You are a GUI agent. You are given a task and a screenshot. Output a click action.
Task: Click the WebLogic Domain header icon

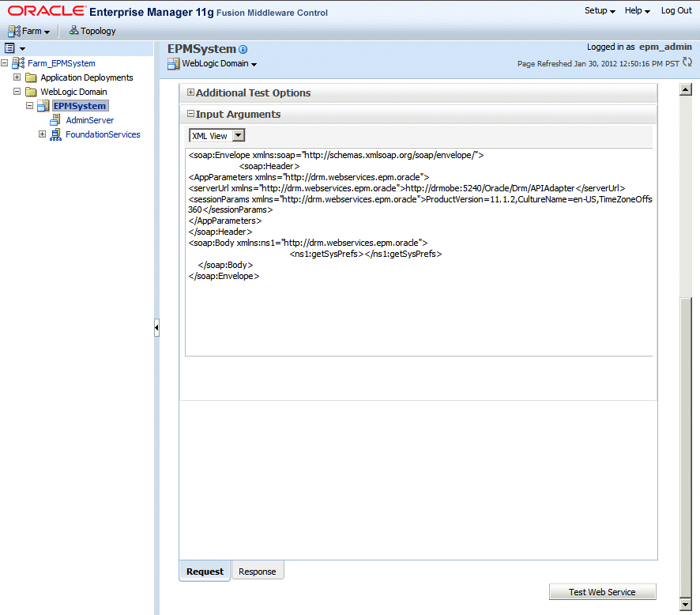[x=173, y=64]
